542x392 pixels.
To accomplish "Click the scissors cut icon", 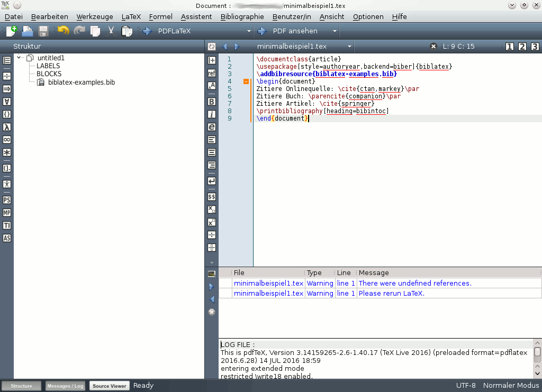I will pos(111,31).
